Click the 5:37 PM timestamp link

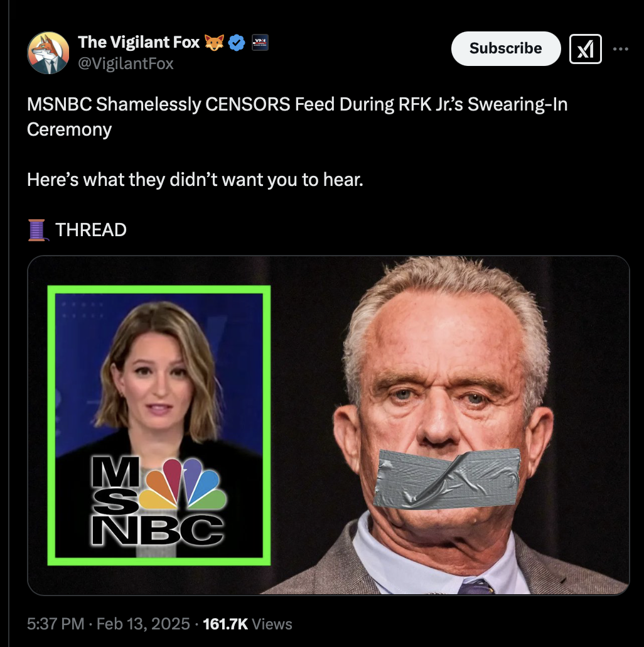point(56,624)
